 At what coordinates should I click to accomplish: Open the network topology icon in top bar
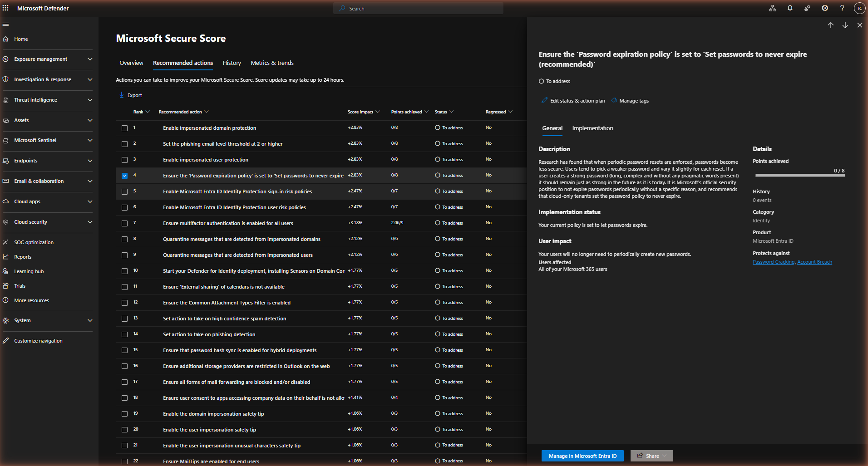[x=773, y=8]
